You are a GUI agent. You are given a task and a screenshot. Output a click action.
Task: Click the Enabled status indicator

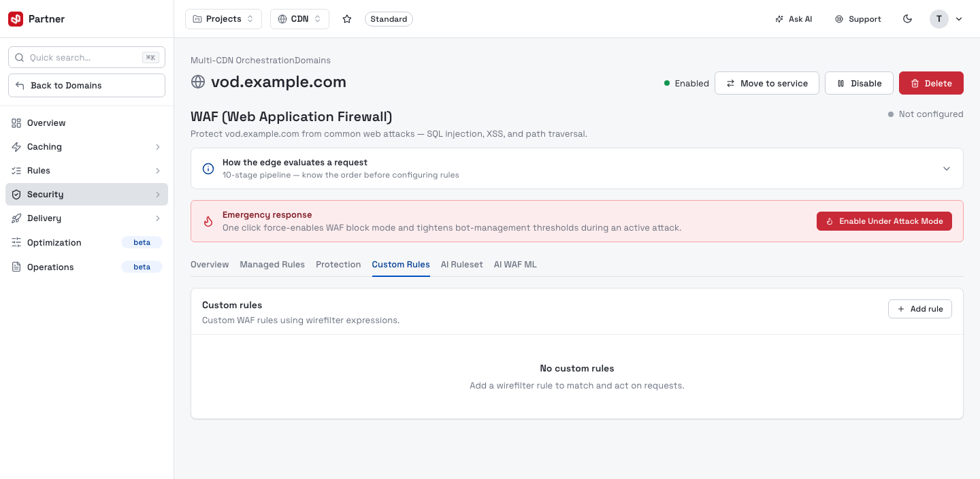(687, 84)
